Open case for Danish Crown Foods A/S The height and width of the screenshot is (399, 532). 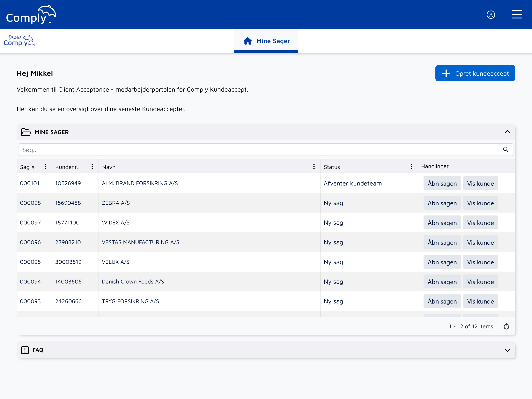pos(442,282)
